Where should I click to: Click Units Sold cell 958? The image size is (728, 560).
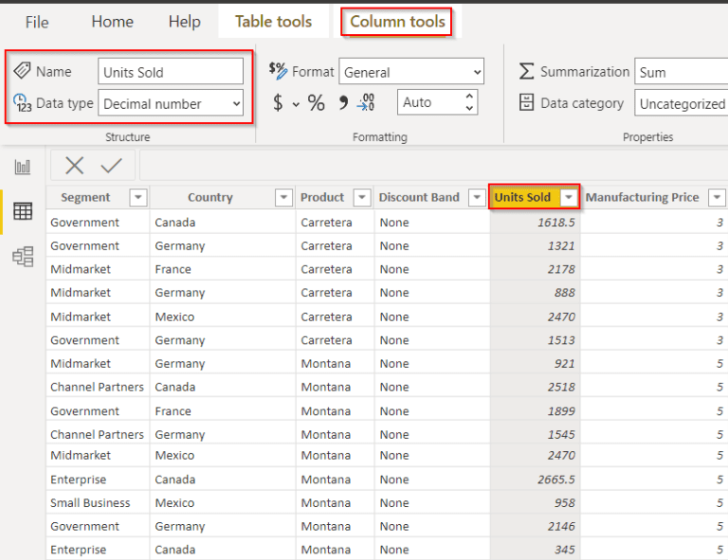tap(536, 503)
